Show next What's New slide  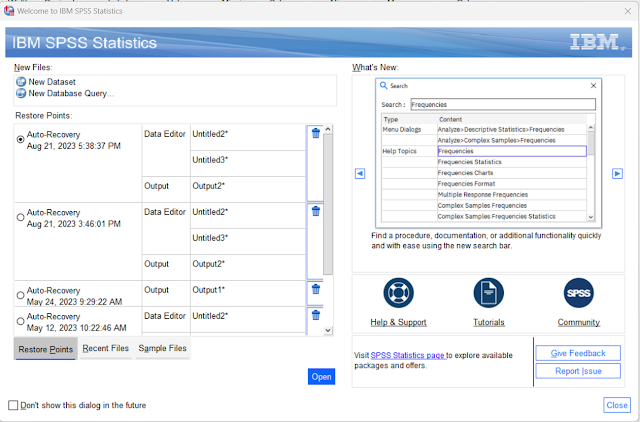617,173
